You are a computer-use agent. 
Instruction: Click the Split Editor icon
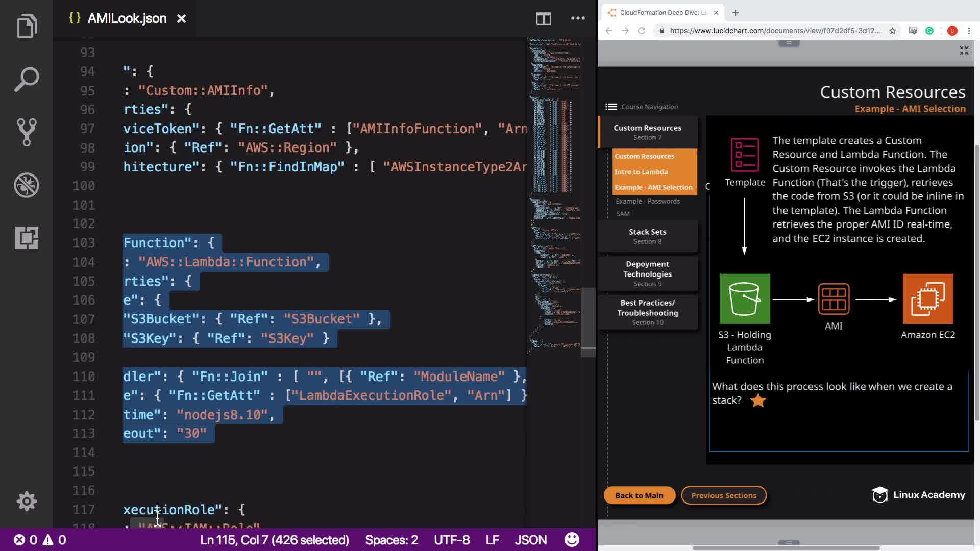544,19
